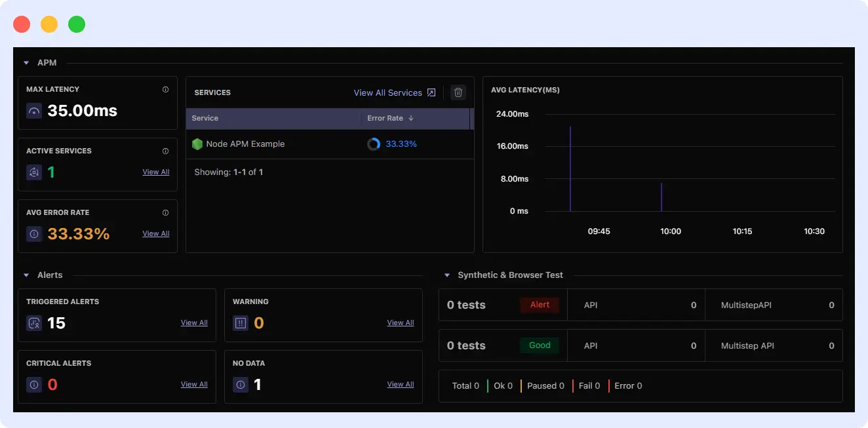The width and height of the screenshot is (868, 428).
Task: Click the 33.33% error rate donut indicator
Action: (x=374, y=144)
